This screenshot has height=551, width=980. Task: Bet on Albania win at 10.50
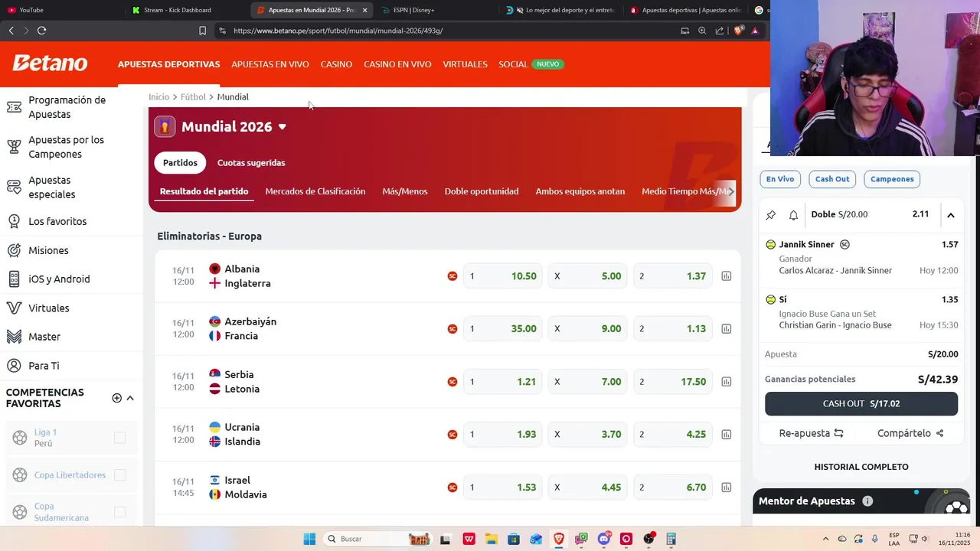503,276
